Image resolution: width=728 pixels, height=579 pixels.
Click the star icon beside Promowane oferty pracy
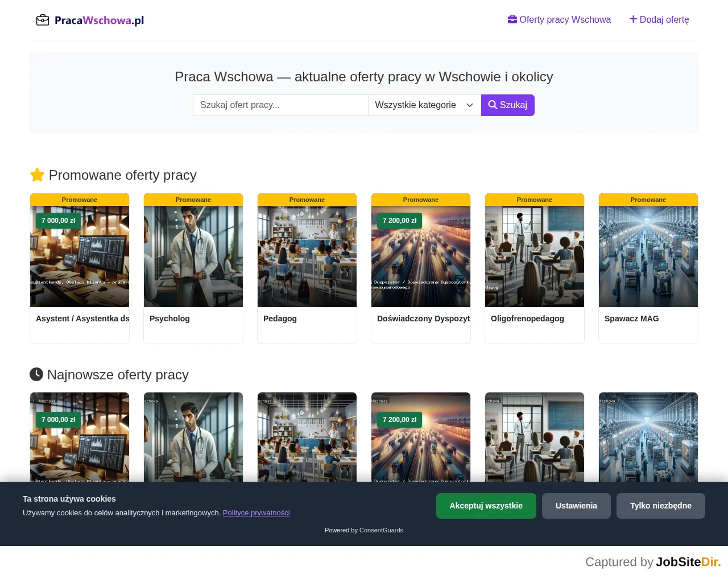click(x=37, y=175)
